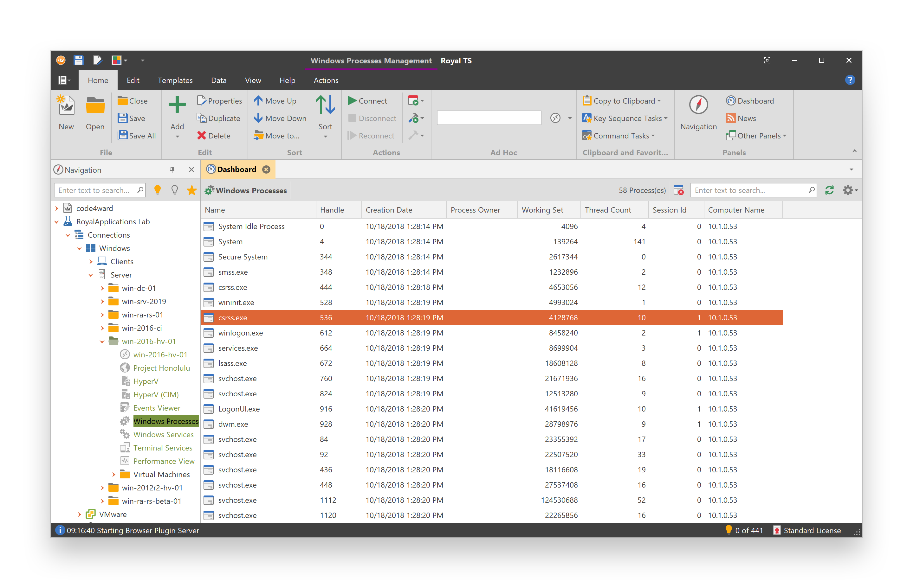Toggle the pin on the Navigation panel
Image resolution: width=913 pixels, height=588 pixels.
[x=173, y=169]
